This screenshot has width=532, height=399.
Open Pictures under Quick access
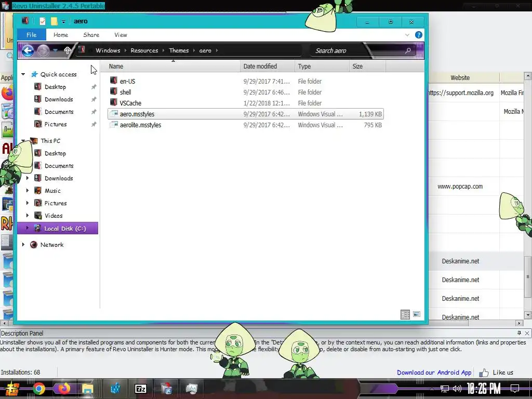click(x=56, y=125)
